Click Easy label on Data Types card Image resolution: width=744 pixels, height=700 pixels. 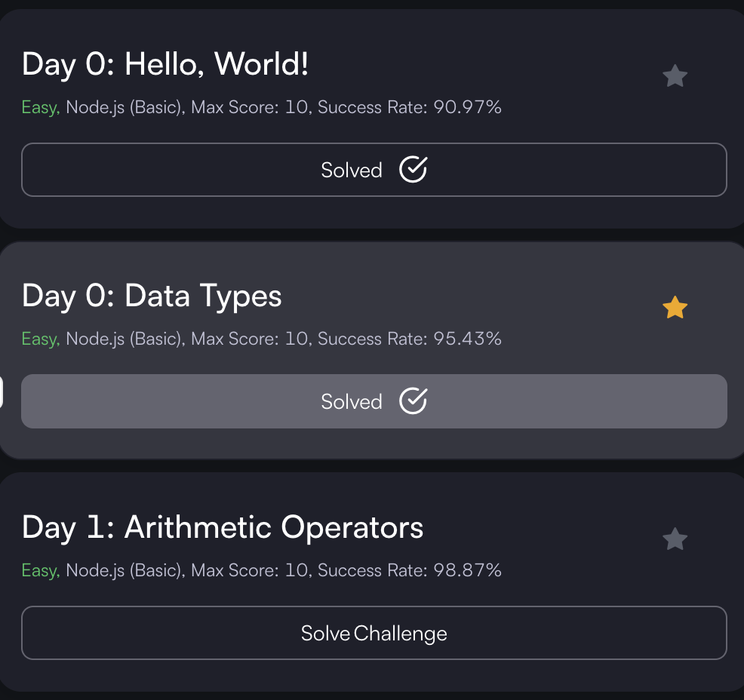[40, 339]
